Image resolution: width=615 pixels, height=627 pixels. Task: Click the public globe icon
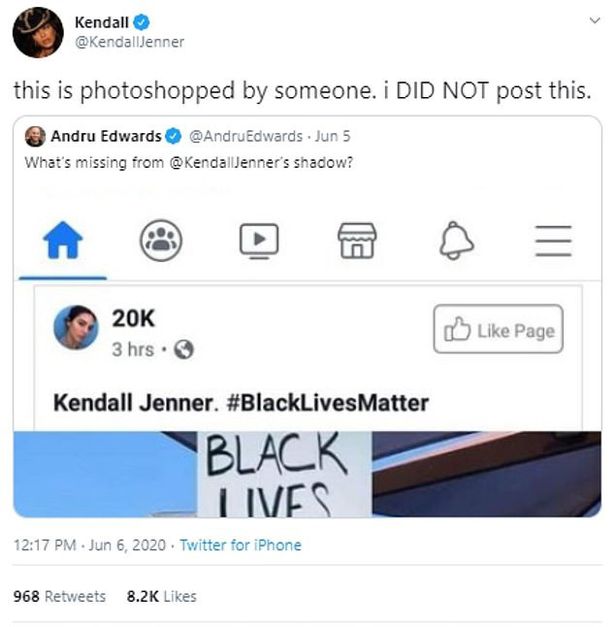click(x=183, y=350)
